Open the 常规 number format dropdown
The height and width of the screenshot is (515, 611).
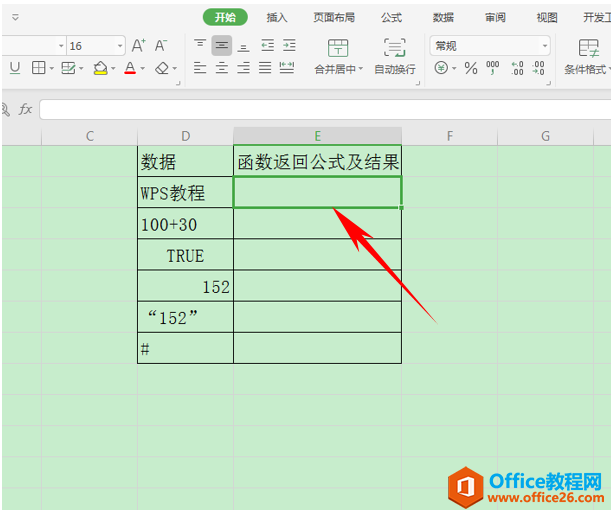545,46
